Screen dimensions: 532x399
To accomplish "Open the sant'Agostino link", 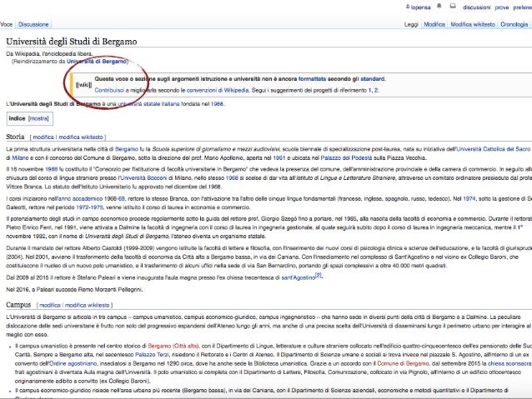I will 299,277.
